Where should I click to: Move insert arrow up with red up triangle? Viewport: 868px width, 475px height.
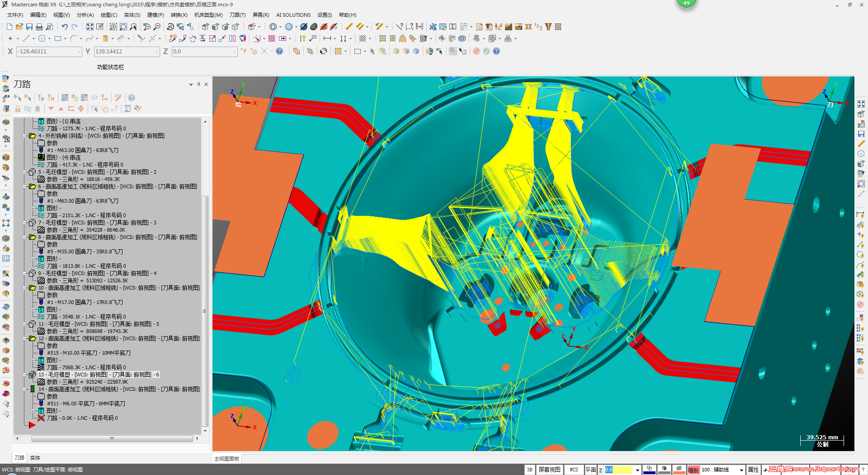[61, 109]
